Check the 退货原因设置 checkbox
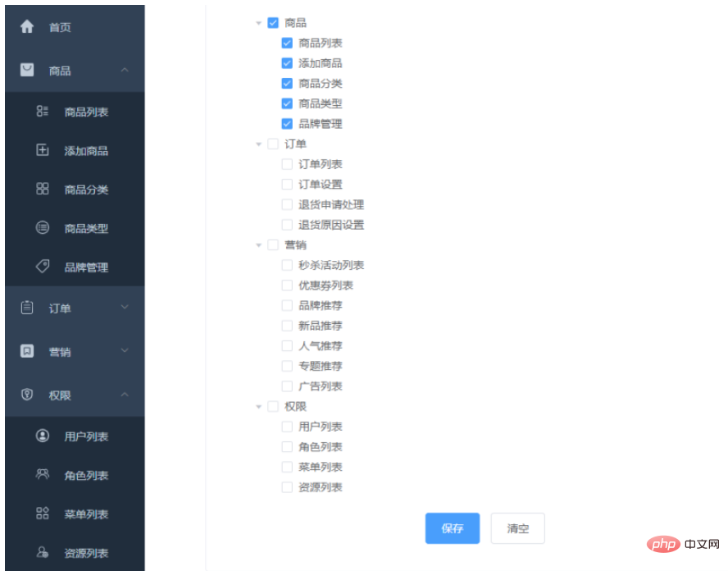This screenshot has width=728, height=571. pos(287,225)
